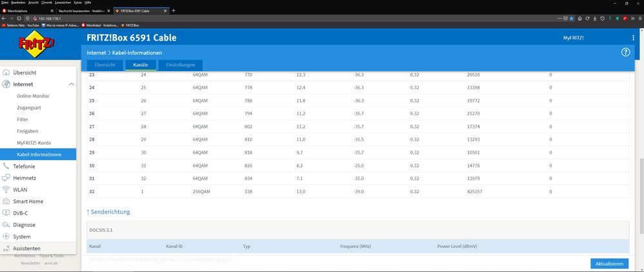644x272 pixels.
Task: Select Kabel-Informationen in sidebar
Action: [x=38, y=154]
